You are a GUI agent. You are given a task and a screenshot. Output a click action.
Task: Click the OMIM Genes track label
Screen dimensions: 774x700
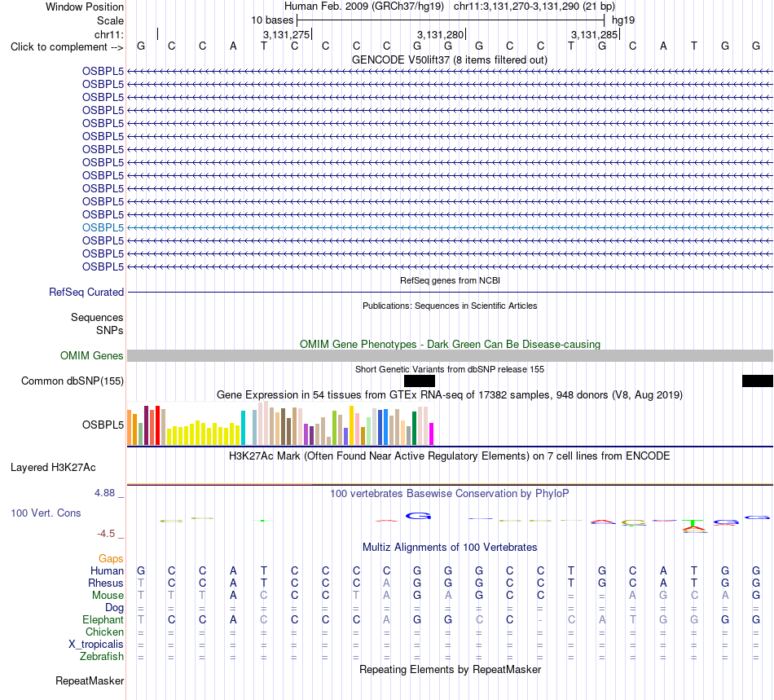point(92,355)
